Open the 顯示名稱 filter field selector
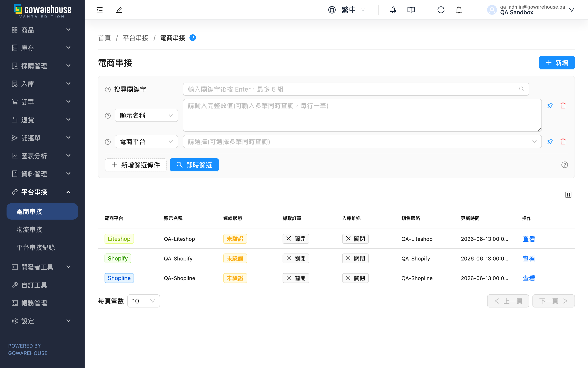 [146, 115]
